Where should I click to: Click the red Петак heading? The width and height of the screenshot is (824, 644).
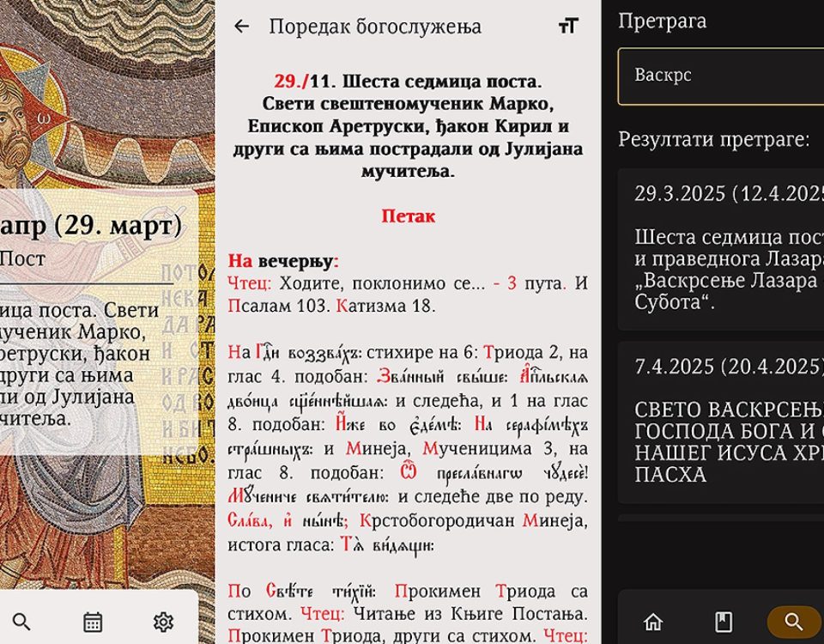click(x=408, y=216)
